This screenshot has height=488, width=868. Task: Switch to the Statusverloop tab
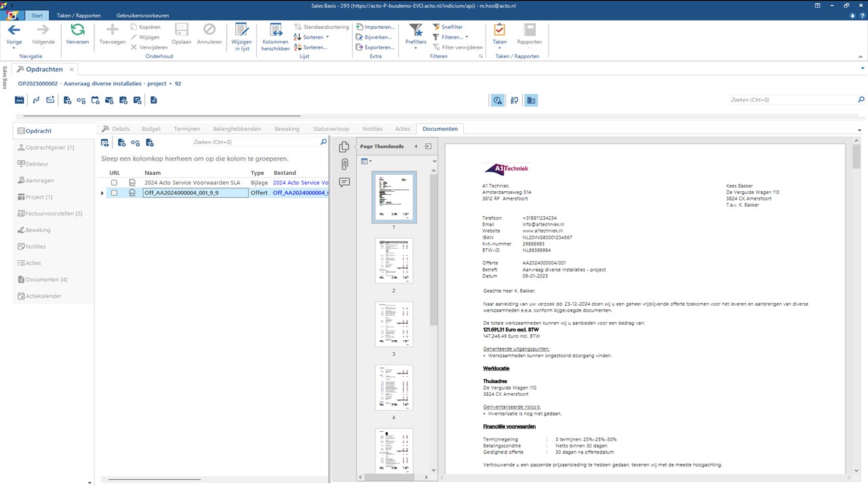(x=331, y=129)
